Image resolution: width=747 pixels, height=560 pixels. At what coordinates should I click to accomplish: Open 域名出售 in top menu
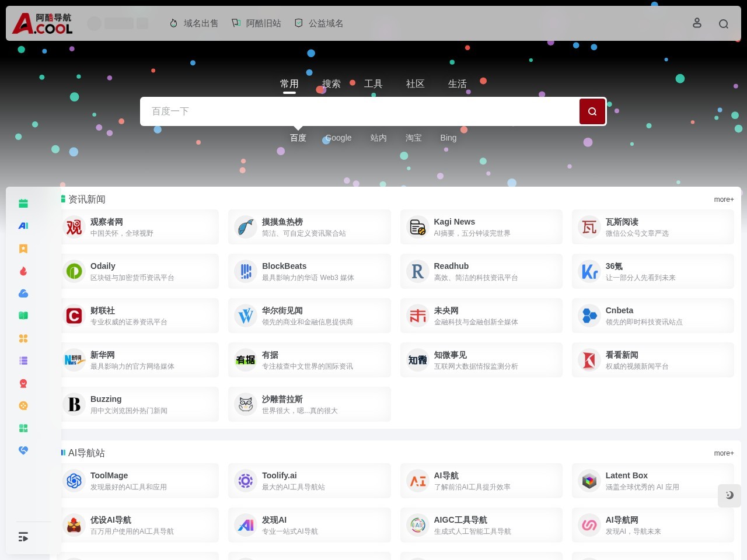coord(194,23)
